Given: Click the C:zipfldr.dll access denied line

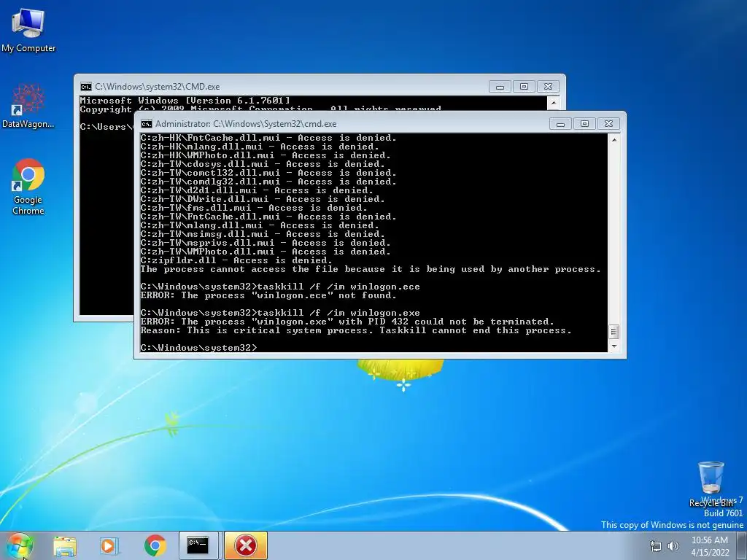Looking at the screenshot, I should pos(236,260).
